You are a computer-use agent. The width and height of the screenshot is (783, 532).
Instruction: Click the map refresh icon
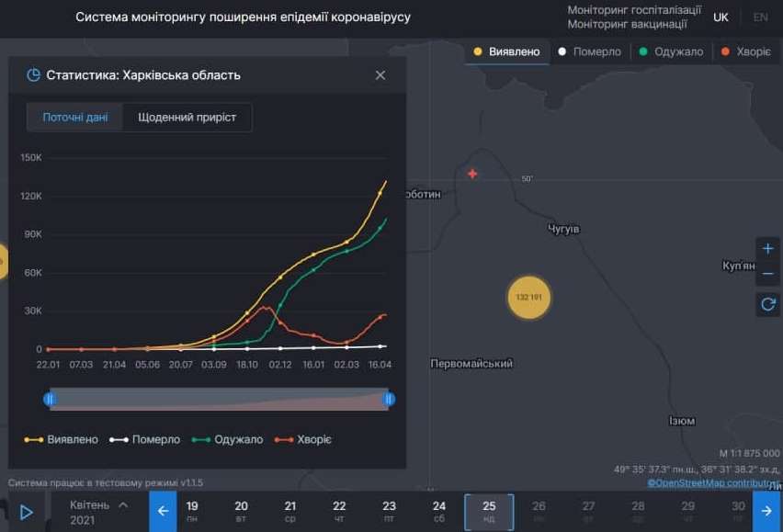[767, 304]
